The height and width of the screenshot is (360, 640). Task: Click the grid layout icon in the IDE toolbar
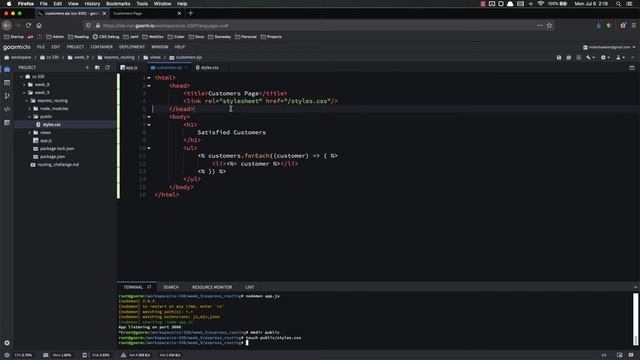(x=578, y=58)
